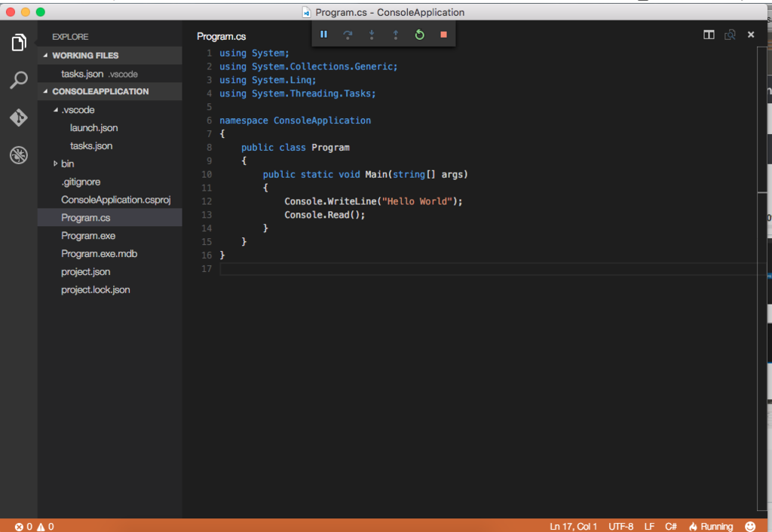This screenshot has height=532, width=772.
Task: Collapse the Working Files section
Action: [109, 55]
